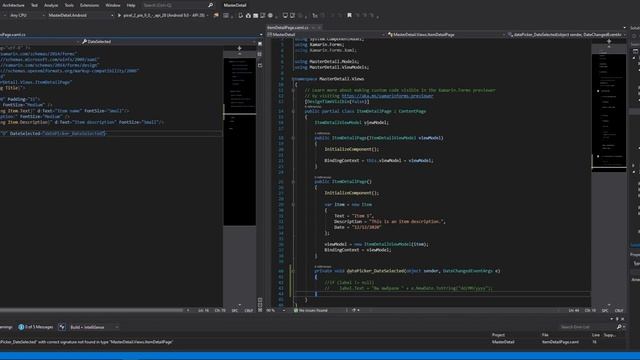
Task: Collapse the ItemDetailPage class block
Action: click(293, 111)
